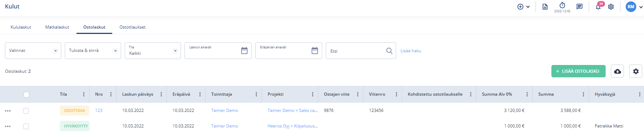Click the search magnifier in Etsi field
Image resolution: width=644 pixels, height=137 pixels.
389,51
